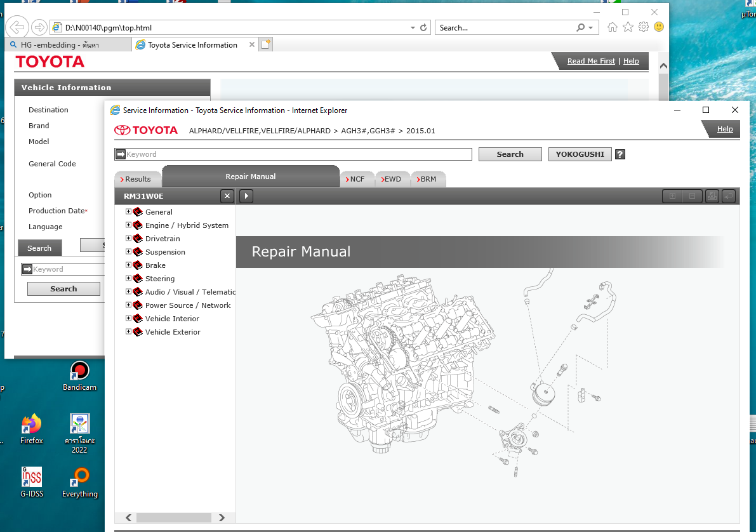This screenshot has height=532, width=756.
Task: Click the Steering book icon
Action: tap(138, 278)
